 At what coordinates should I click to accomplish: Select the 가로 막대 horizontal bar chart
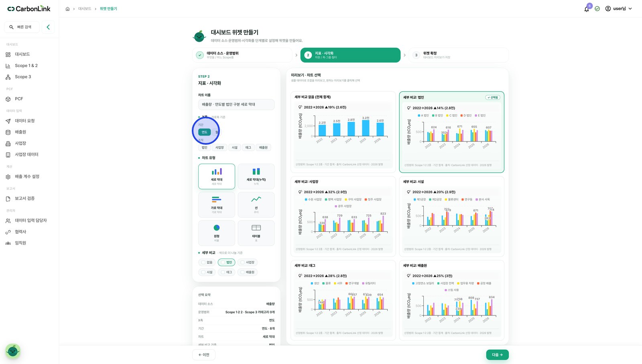(x=217, y=204)
